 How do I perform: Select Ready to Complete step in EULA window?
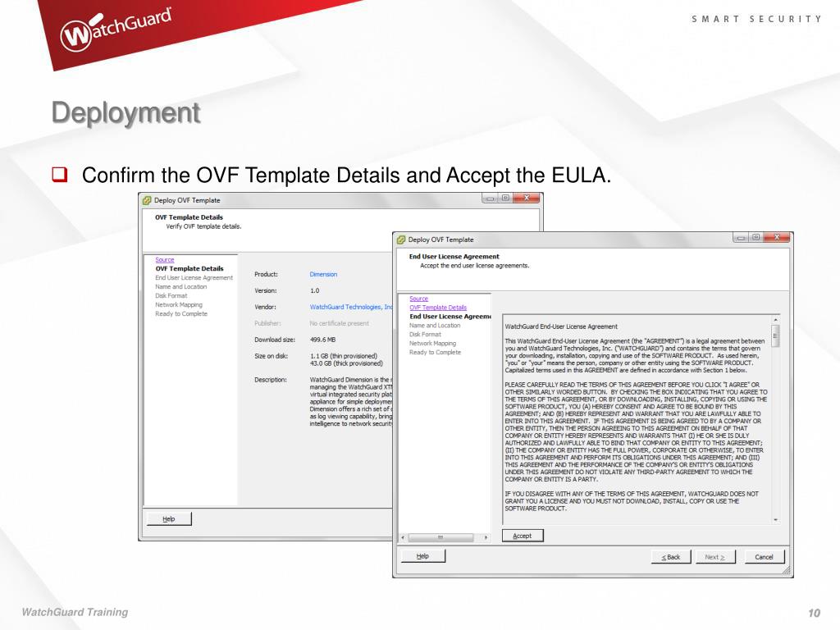pyautogui.click(x=435, y=353)
